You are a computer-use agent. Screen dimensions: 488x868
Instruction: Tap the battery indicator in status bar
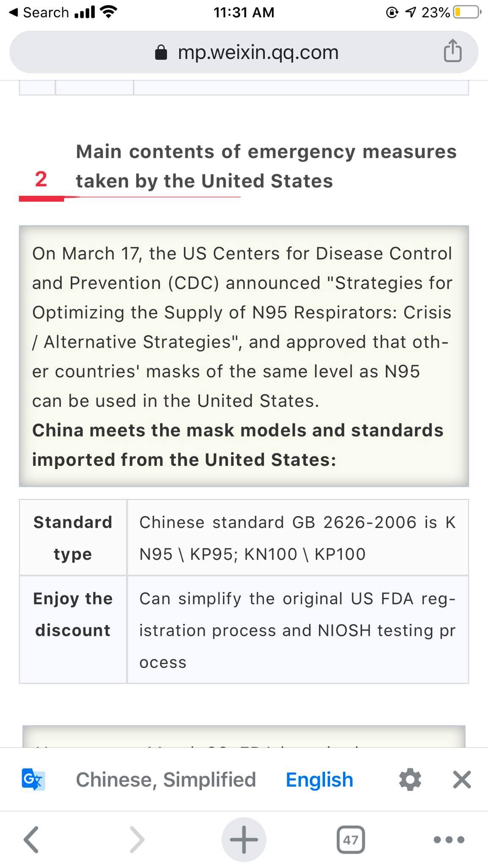[467, 12]
